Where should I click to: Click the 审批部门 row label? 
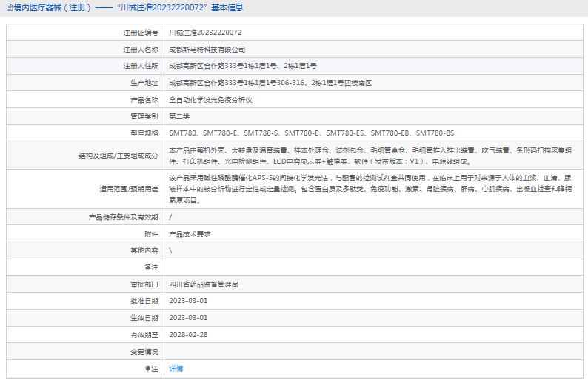144,284
